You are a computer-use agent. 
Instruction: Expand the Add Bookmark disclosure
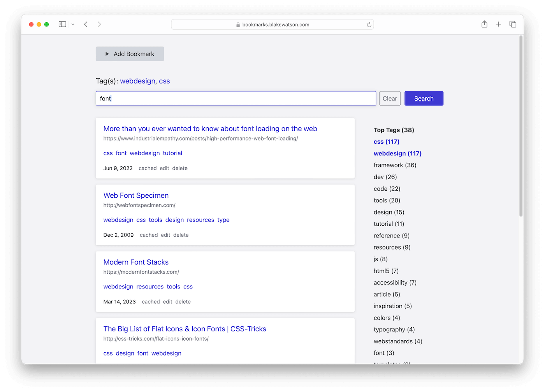tap(130, 54)
